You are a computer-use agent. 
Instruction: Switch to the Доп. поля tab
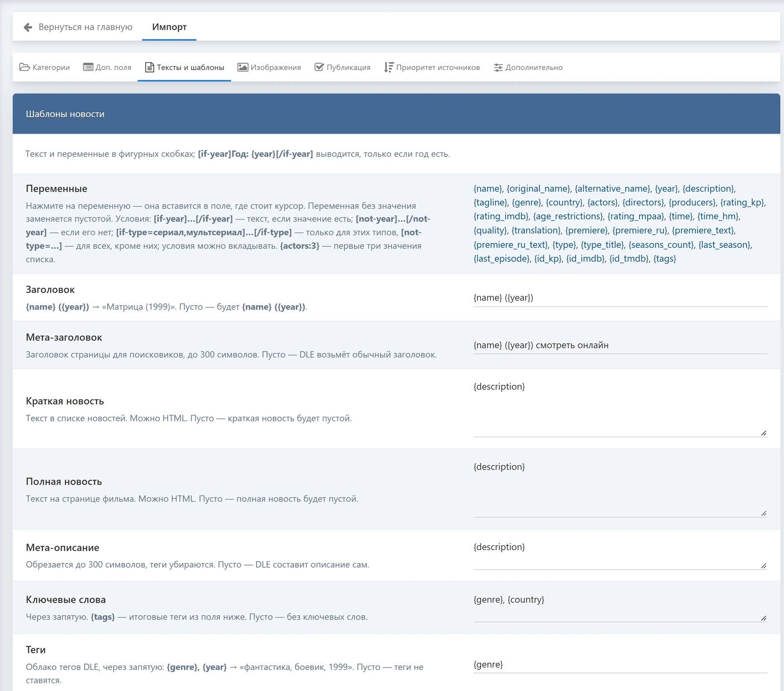click(107, 67)
